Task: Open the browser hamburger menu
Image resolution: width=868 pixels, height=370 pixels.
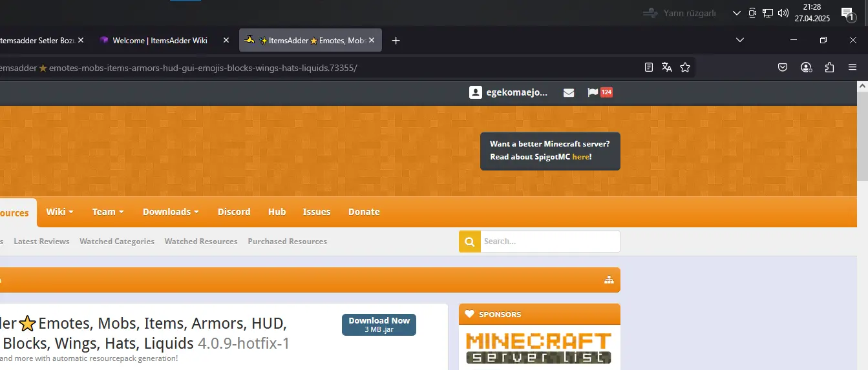Action: coord(853,67)
